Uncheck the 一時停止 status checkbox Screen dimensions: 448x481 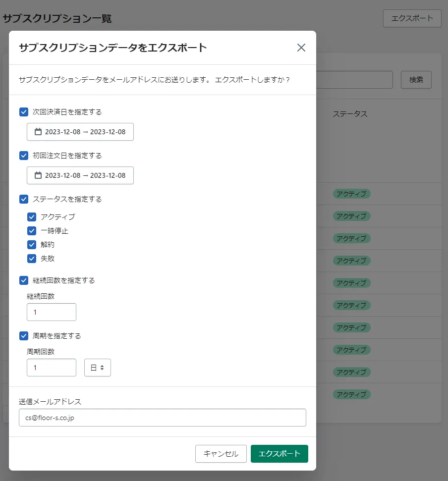tap(32, 231)
